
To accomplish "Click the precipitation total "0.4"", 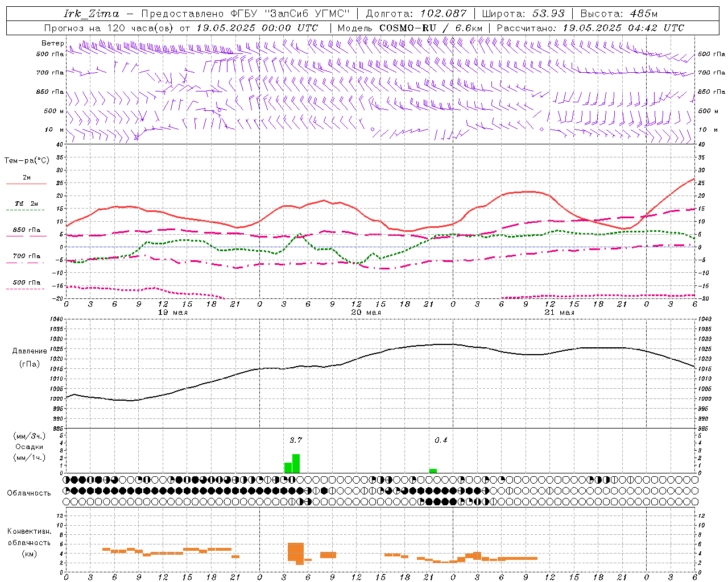I will (x=441, y=440).
